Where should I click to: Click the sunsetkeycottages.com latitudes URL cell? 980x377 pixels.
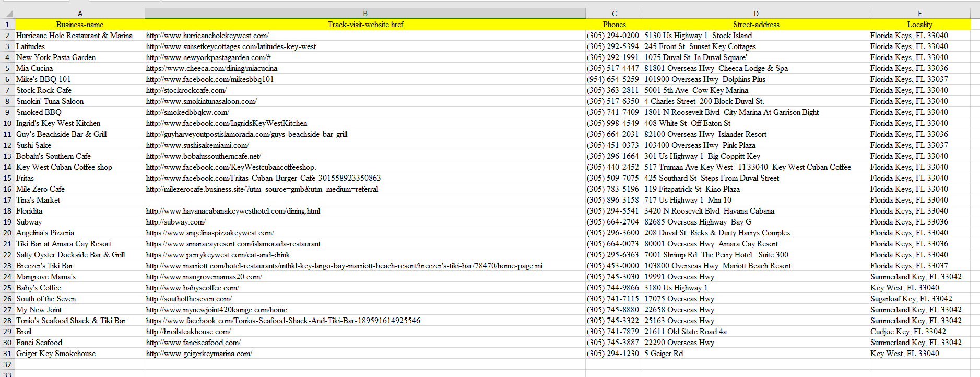pyautogui.click(x=365, y=46)
